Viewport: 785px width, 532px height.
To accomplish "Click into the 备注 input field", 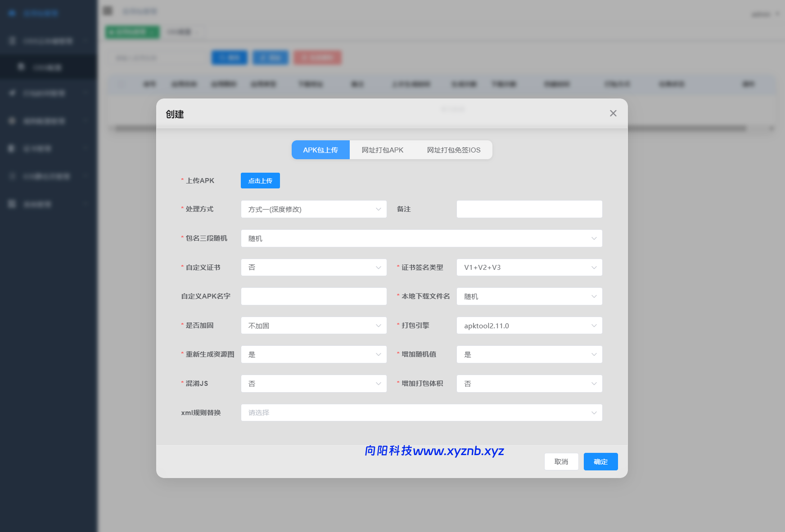I will pyautogui.click(x=529, y=209).
